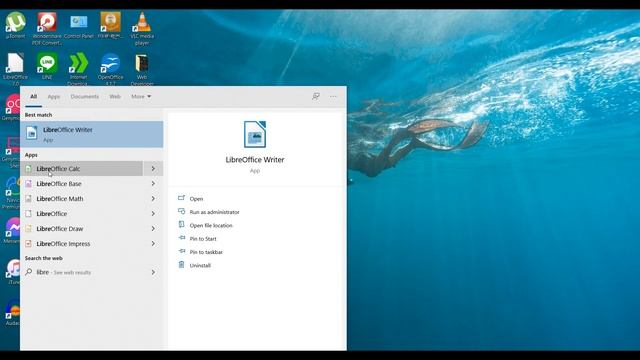Switch to the All search tab
The width and height of the screenshot is (640, 360).
(x=33, y=97)
